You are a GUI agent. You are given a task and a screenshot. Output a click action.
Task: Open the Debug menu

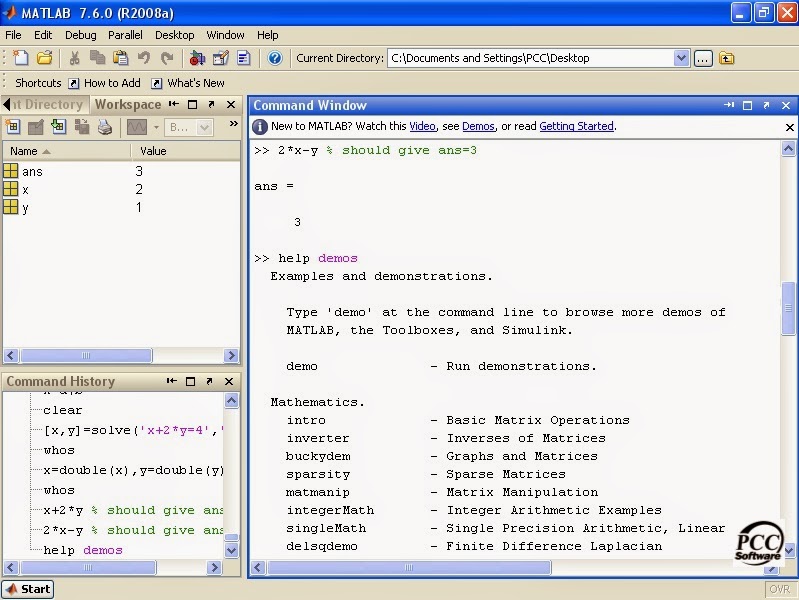coord(81,35)
